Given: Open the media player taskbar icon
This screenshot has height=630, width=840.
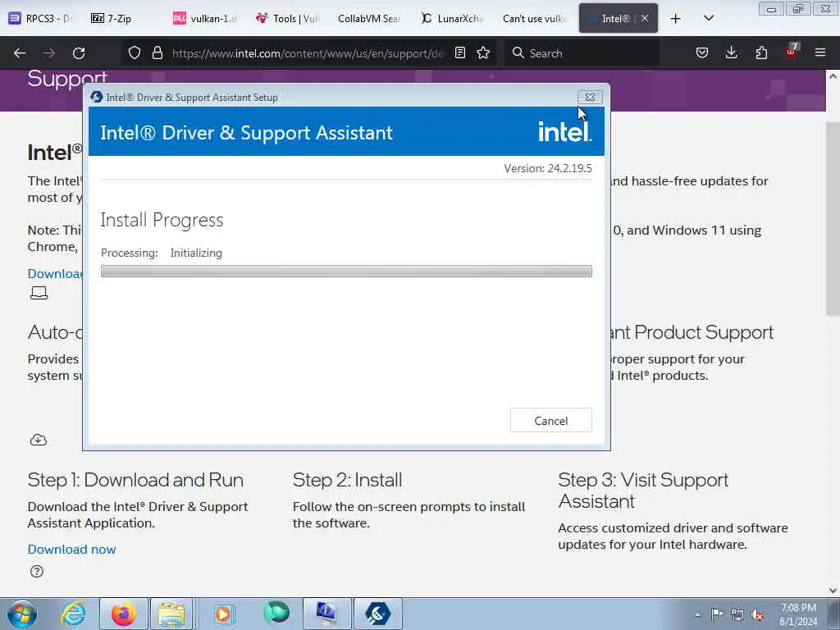Looking at the screenshot, I should point(223,614).
